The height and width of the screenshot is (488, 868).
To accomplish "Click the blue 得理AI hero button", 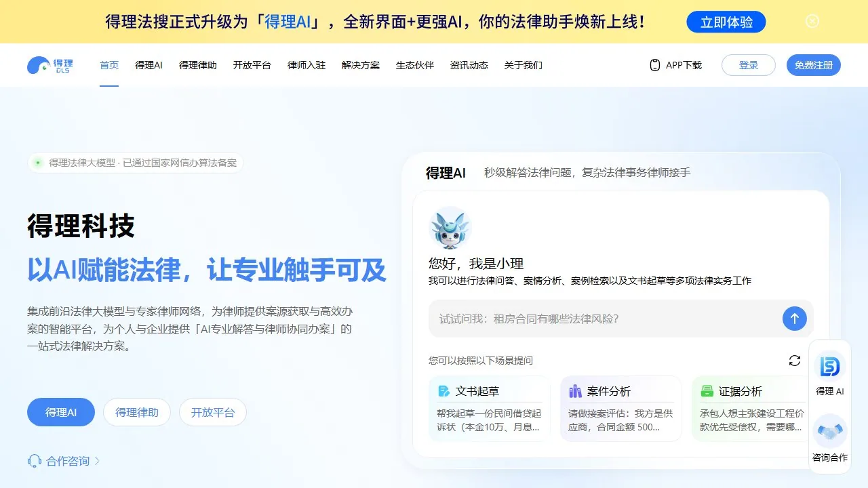I will (61, 412).
